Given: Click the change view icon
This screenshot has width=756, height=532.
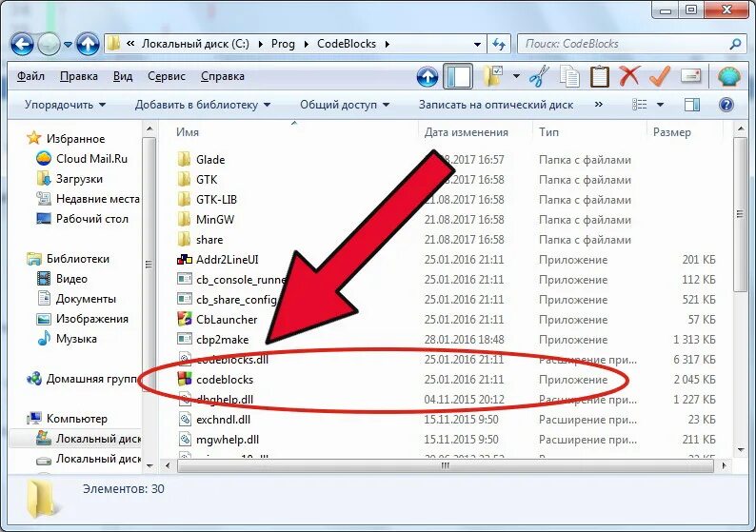Looking at the screenshot, I should (639, 105).
